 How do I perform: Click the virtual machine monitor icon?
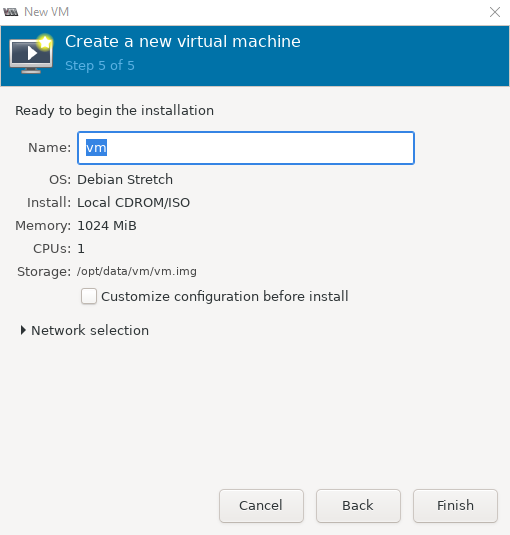point(31,54)
